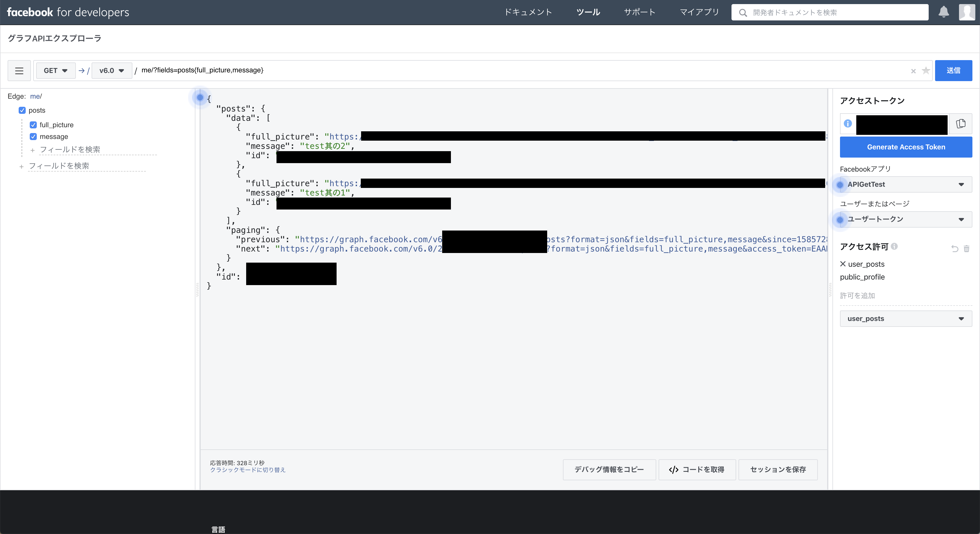Open the マイアプリ menu

[x=699, y=12]
